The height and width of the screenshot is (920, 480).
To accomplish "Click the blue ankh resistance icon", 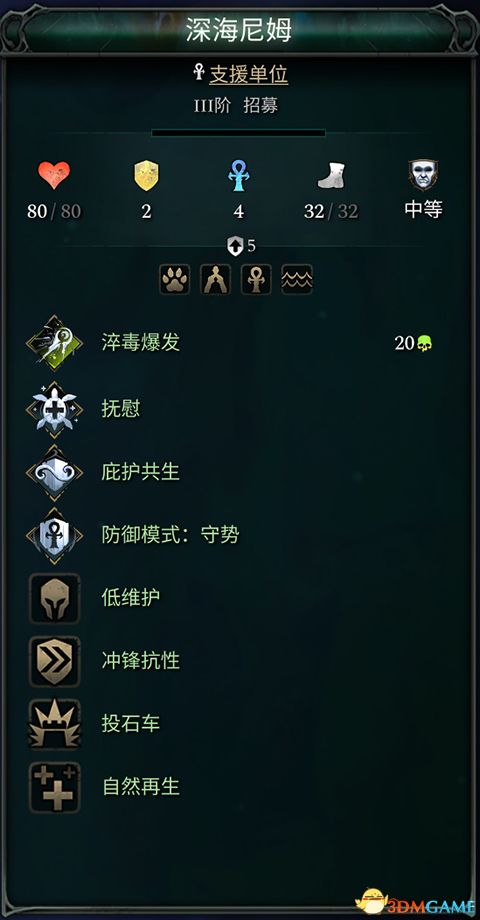I will [238, 175].
